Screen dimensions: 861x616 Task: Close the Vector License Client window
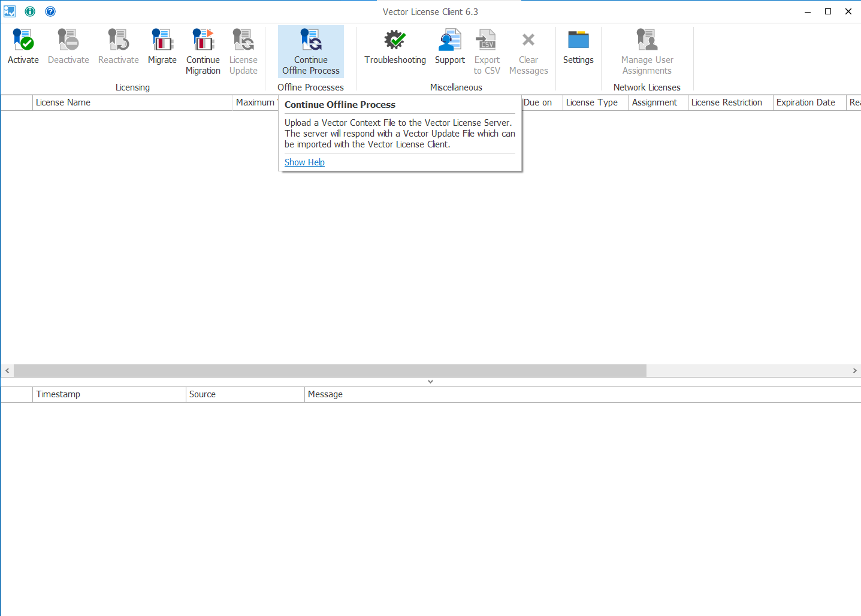848,11
